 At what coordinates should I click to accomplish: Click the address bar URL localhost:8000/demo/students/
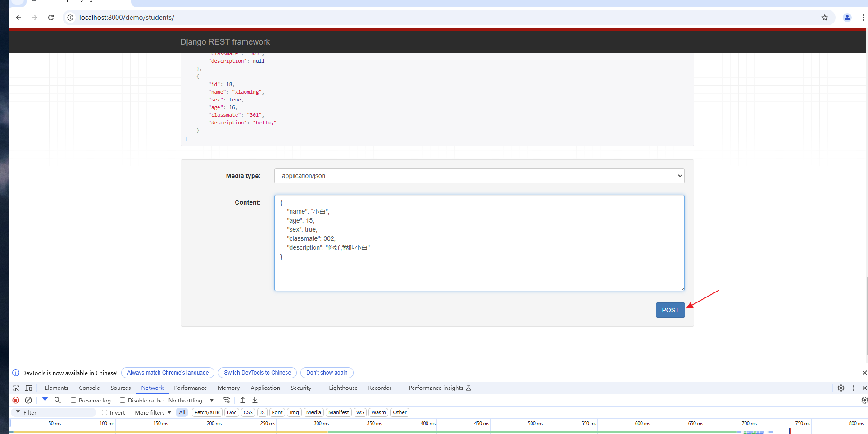(127, 18)
